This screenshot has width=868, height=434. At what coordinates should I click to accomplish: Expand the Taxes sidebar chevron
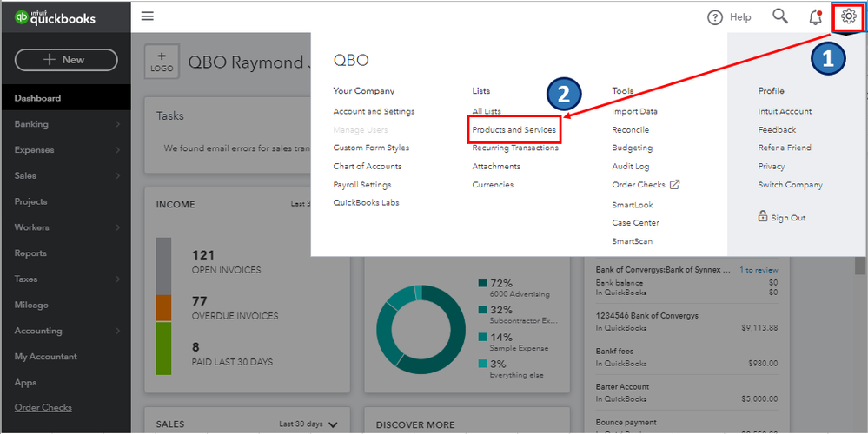[x=118, y=279]
